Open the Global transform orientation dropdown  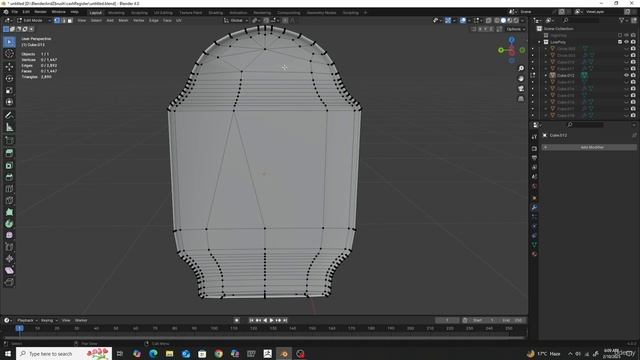(x=236, y=20)
